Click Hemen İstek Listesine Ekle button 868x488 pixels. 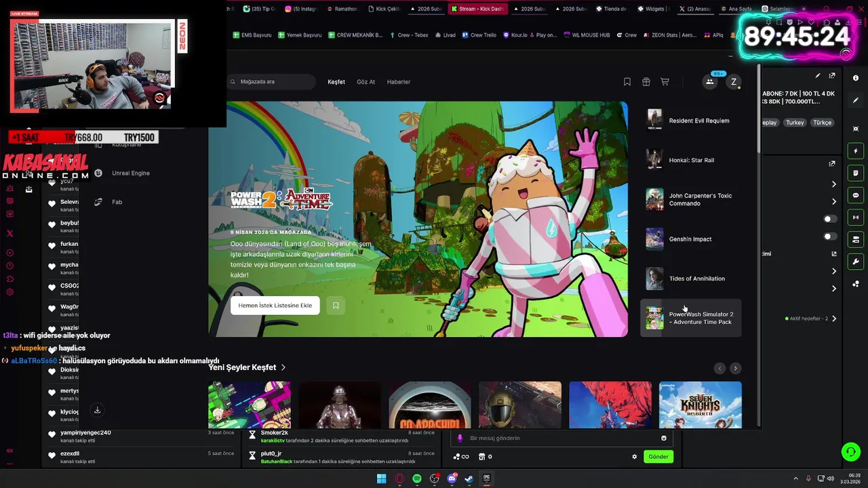[x=275, y=306]
